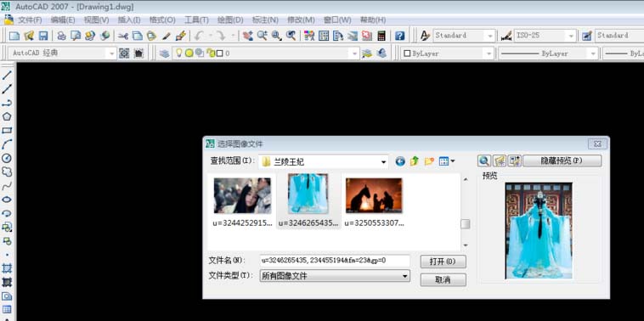644x321 pixels.
Task: Click the Block Editor icon
Action: (181, 36)
